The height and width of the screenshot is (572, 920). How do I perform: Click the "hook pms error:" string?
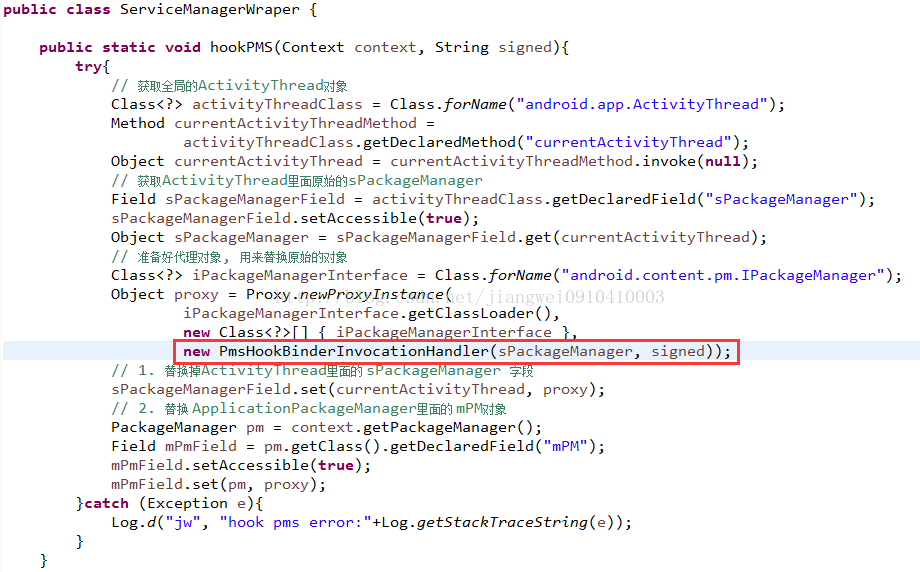coord(295,523)
